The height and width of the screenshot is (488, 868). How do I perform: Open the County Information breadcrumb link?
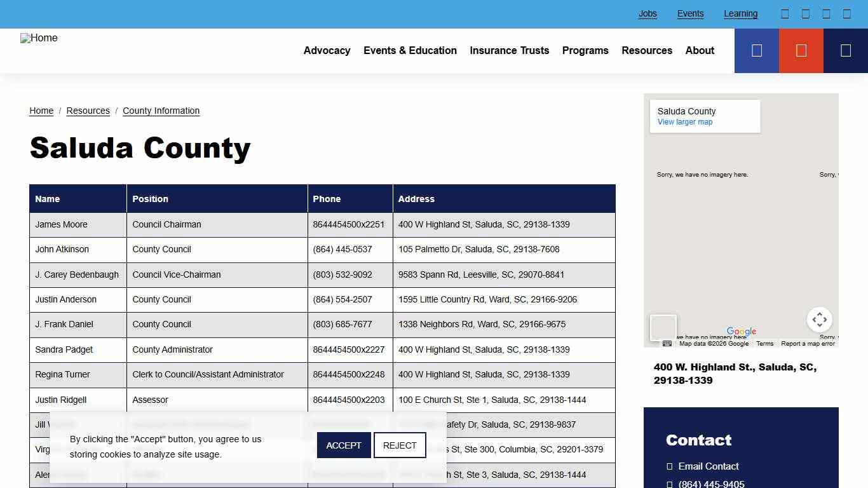[161, 111]
